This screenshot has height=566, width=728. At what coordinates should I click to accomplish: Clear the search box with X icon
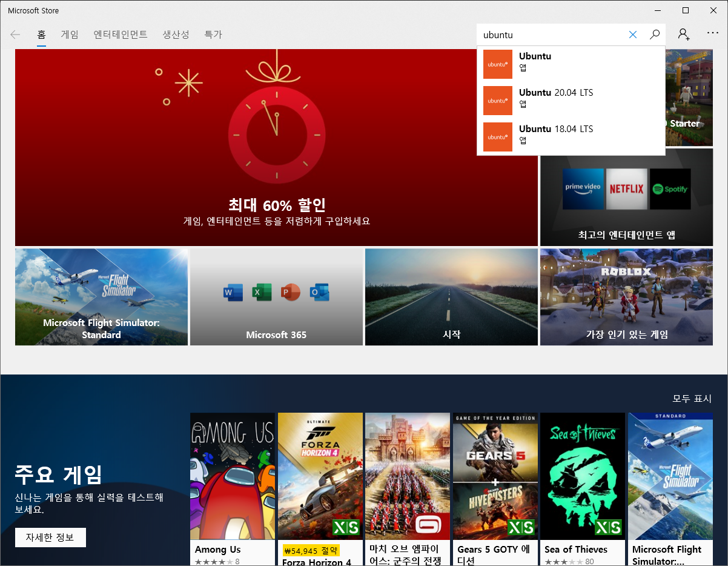point(633,35)
